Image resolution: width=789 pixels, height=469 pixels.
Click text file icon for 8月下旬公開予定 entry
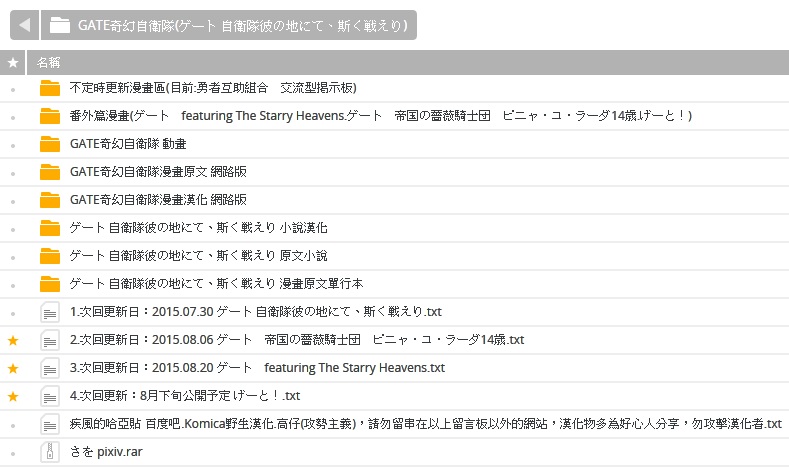click(x=50, y=397)
